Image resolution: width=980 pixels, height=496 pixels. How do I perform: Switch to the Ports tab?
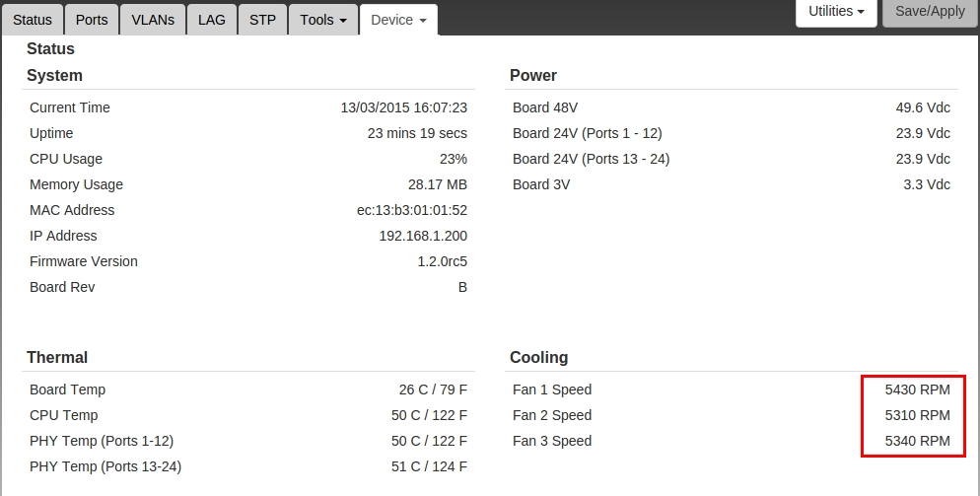coord(92,20)
